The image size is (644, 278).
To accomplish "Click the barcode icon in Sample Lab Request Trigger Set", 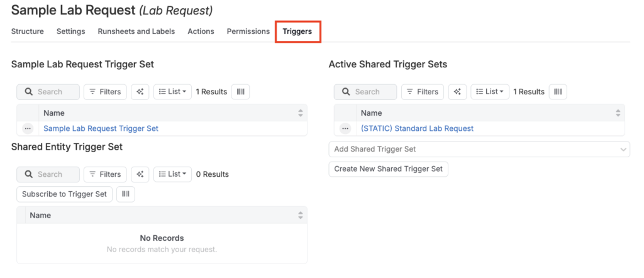I will click(240, 92).
